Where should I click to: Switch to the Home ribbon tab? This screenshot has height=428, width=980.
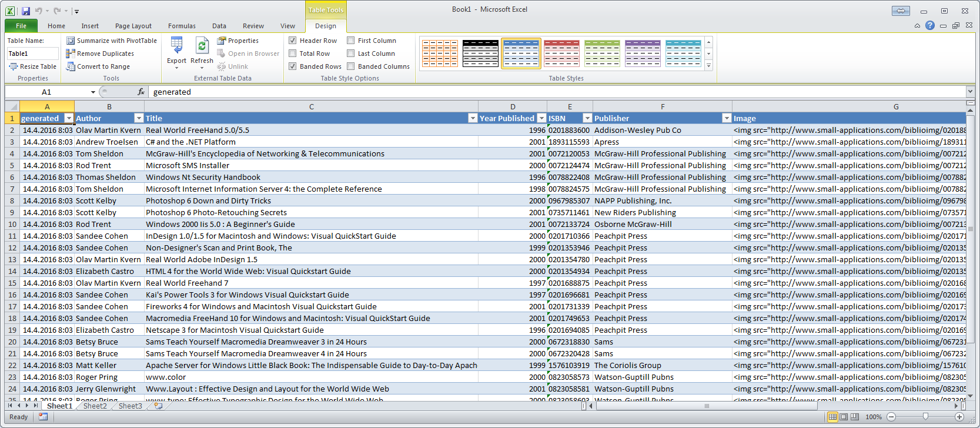pyautogui.click(x=56, y=26)
